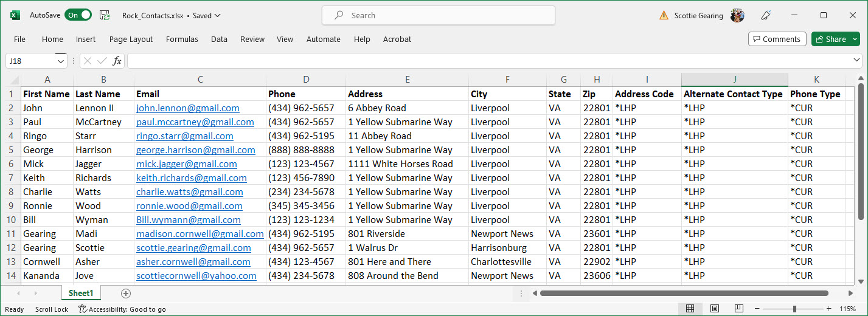The width and height of the screenshot is (868, 316).
Task: Switch to Page Layout view icon
Action: pos(715,309)
